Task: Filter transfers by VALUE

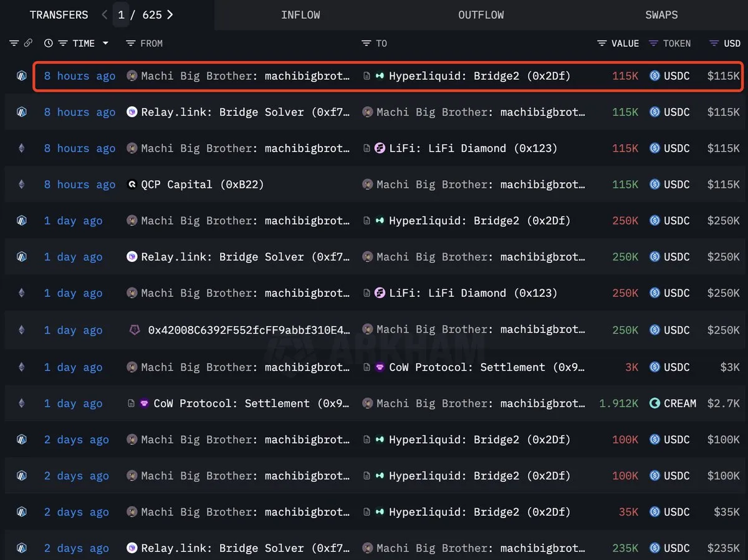Action: tap(602, 43)
